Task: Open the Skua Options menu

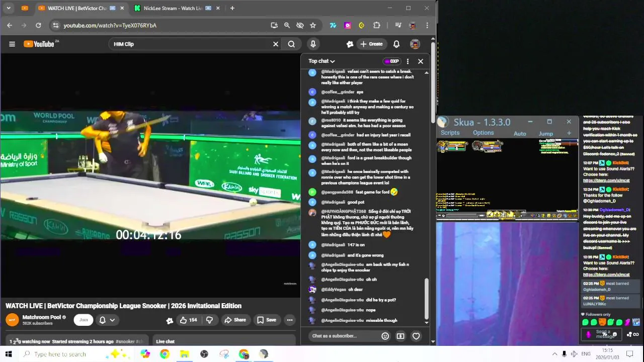Action: click(483, 133)
